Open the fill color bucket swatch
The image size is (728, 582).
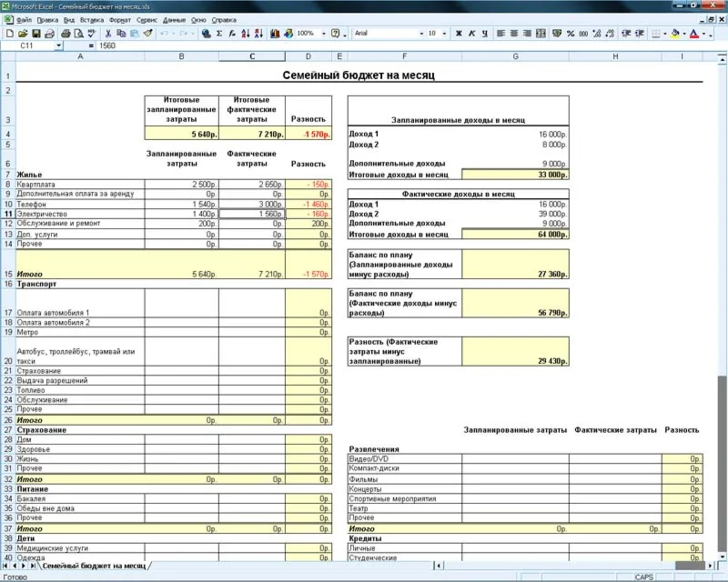click(674, 34)
